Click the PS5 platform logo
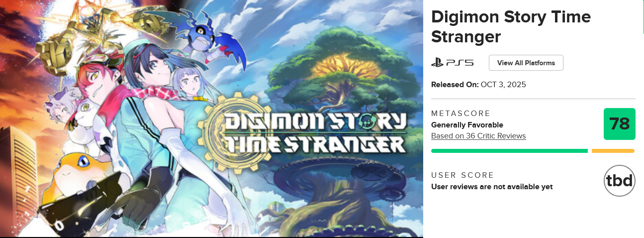644x238 pixels. [452, 63]
